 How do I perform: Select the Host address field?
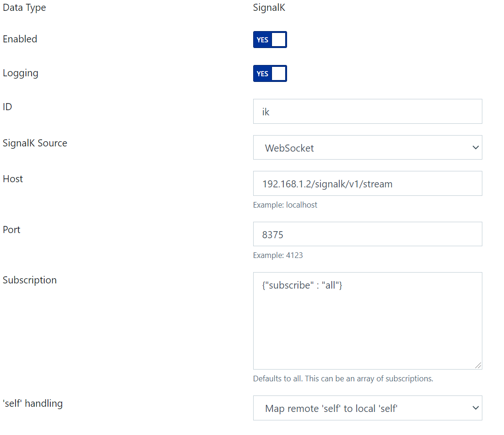(x=367, y=183)
